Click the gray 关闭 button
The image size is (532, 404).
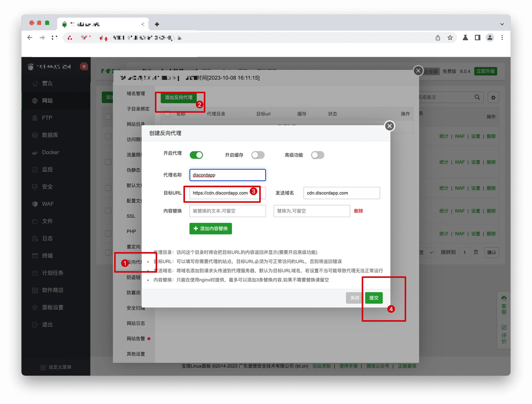pos(355,298)
